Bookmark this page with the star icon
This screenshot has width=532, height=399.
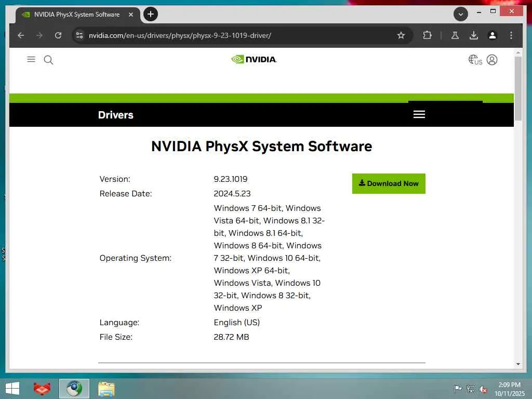tap(401, 35)
